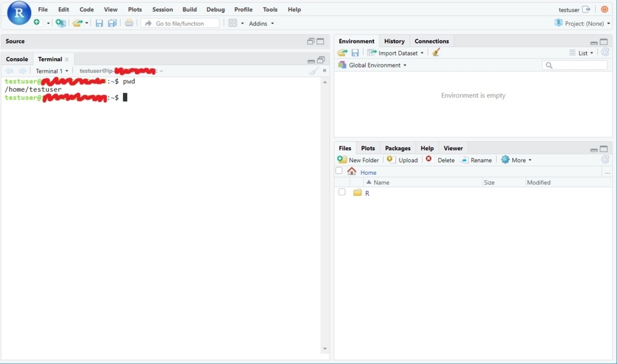Image resolution: width=617 pixels, height=364 pixels.
Task: Click the Upload button
Action: point(402,160)
